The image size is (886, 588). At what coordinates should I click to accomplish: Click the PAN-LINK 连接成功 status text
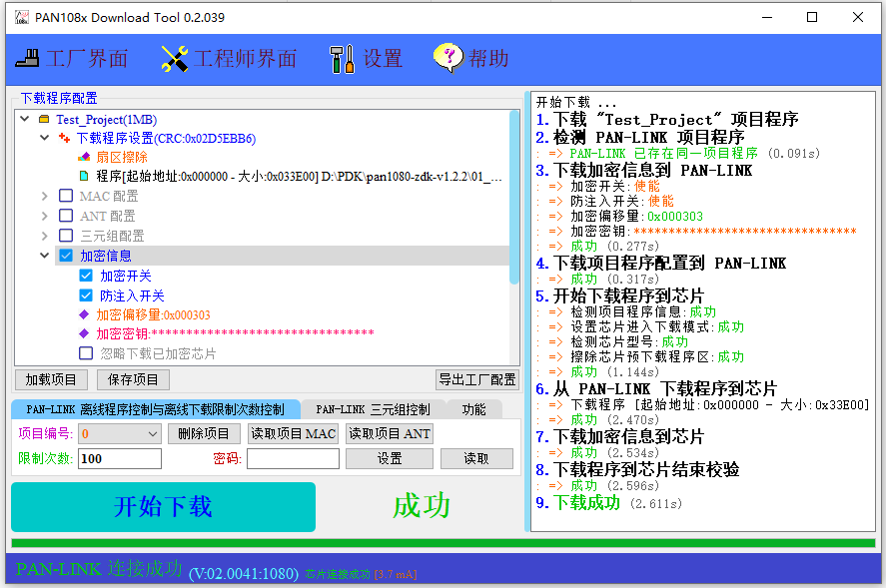pyautogui.click(x=99, y=569)
